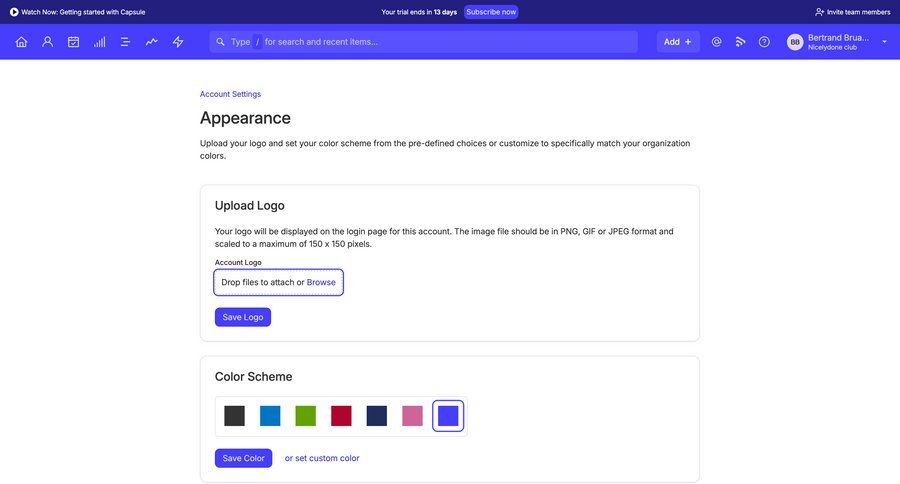900x484 pixels.
Task: Click the Browse link for the logo
Action: pos(321,283)
